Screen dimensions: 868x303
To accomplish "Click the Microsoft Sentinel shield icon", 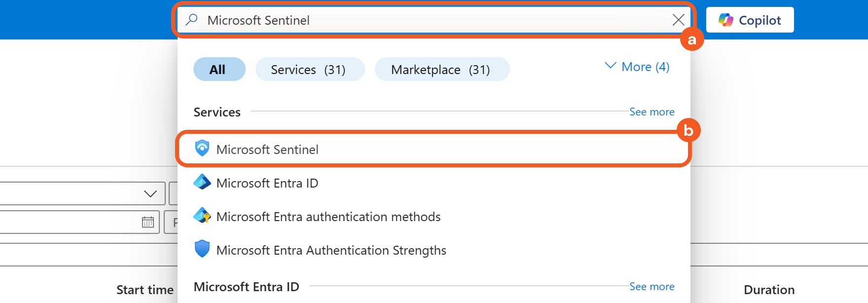I will (x=202, y=148).
